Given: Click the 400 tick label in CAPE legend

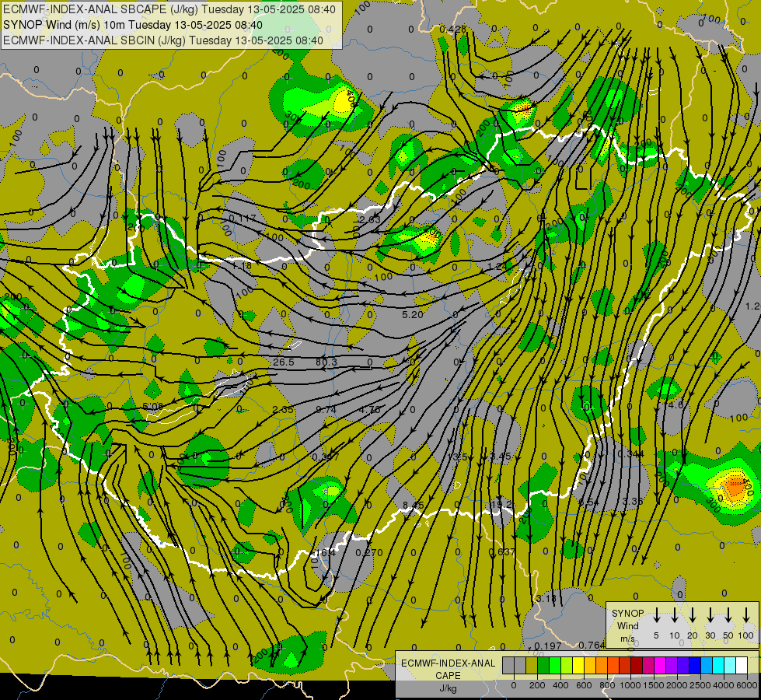Looking at the screenshot, I should (x=560, y=685).
